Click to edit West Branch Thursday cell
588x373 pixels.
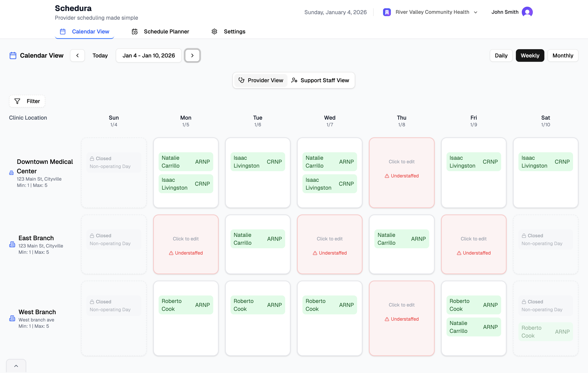tap(401, 318)
